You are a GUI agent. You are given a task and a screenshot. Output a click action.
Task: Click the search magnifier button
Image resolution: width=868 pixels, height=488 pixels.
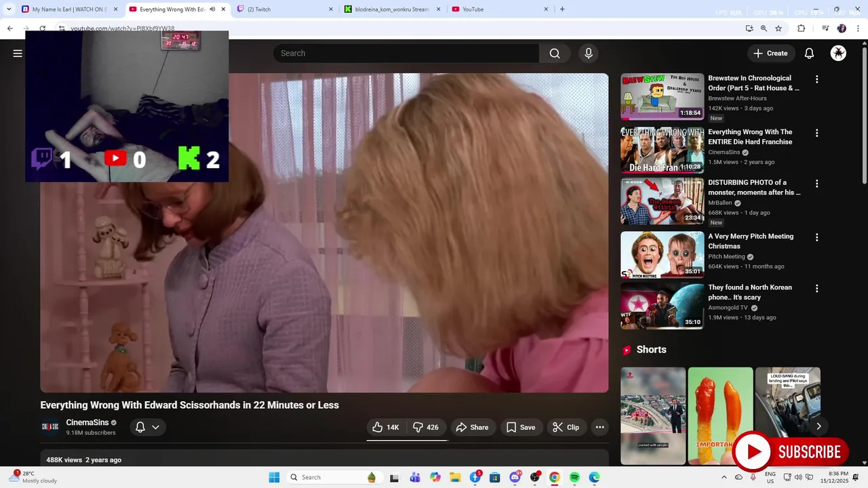pyautogui.click(x=555, y=54)
